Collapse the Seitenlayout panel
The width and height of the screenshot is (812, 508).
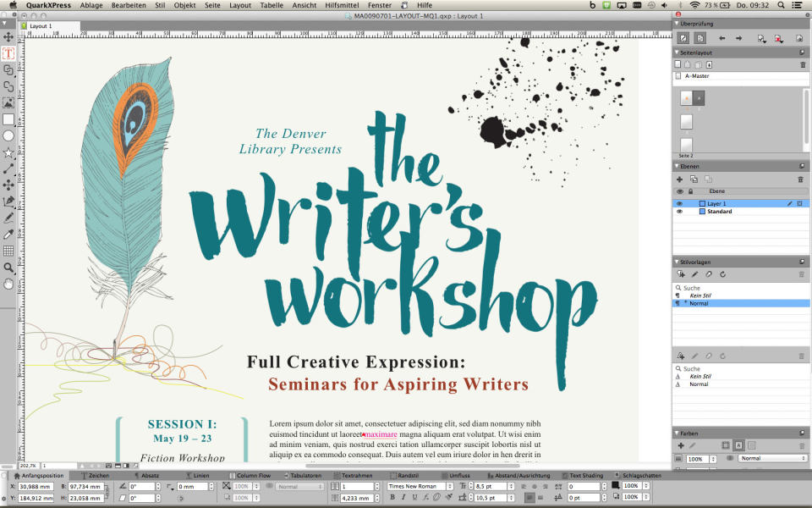[677, 52]
